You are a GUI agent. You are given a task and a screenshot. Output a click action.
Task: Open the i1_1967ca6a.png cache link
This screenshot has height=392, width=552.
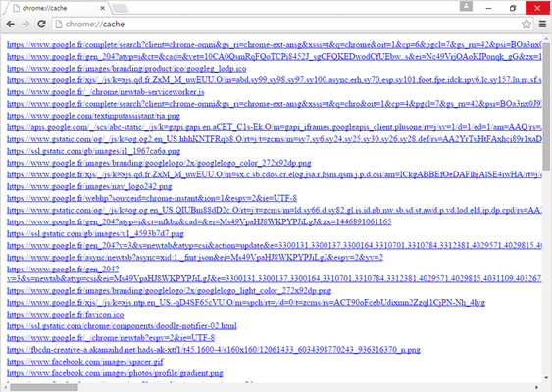(x=93, y=151)
